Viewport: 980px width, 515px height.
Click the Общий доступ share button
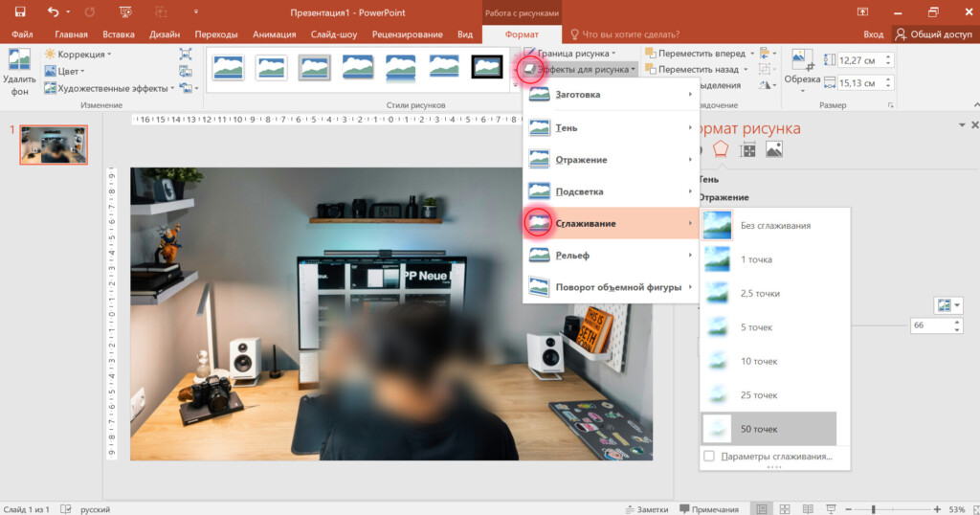point(935,34)
